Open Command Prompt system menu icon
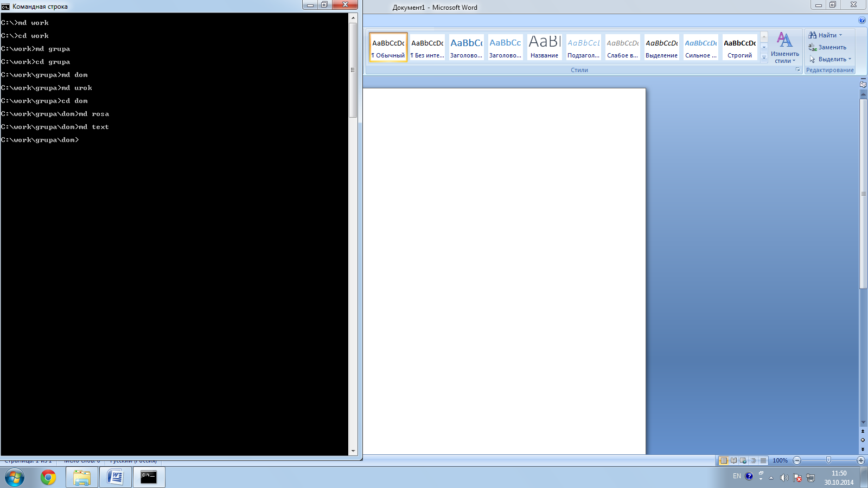The height and width of the screenshot is (488, 868). 5,7
